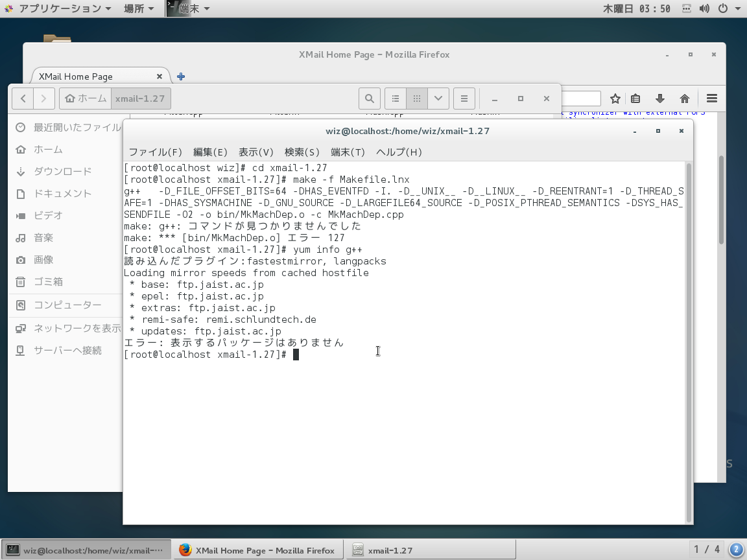747x560 pixels.
Task: Open a new Firefox tab
Action: pos(181,76)
